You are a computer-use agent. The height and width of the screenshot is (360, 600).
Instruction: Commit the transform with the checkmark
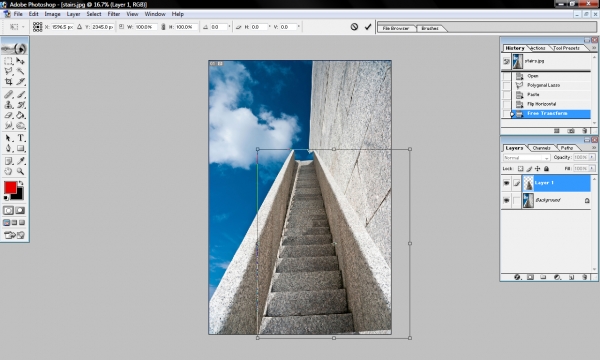tap(368, 27)
